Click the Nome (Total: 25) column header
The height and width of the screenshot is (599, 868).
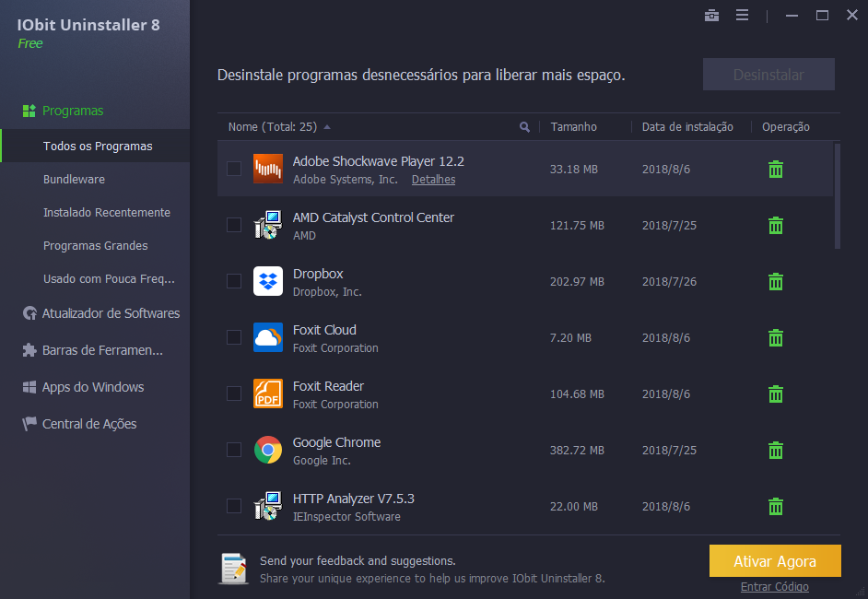[x=273, y=127]
